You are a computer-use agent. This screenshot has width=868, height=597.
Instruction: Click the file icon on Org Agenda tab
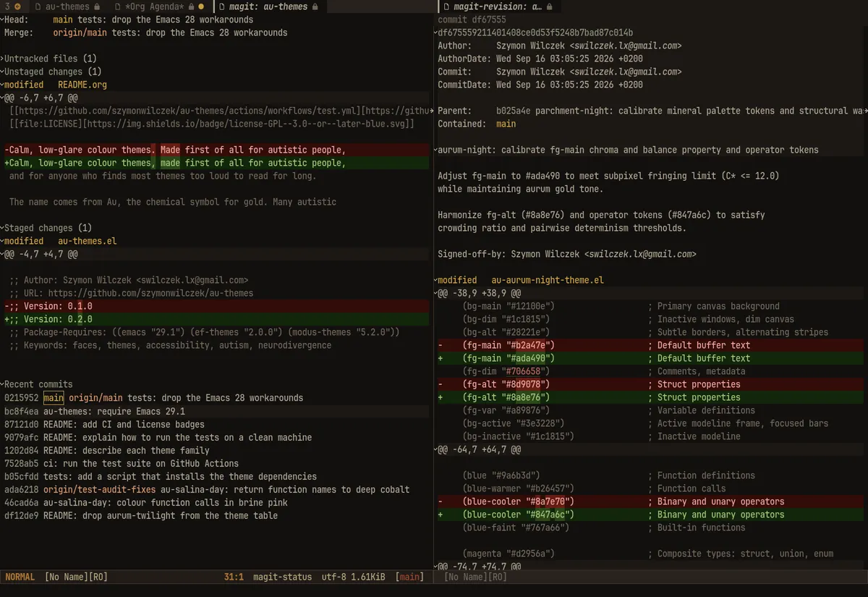(x=118, y=7)
